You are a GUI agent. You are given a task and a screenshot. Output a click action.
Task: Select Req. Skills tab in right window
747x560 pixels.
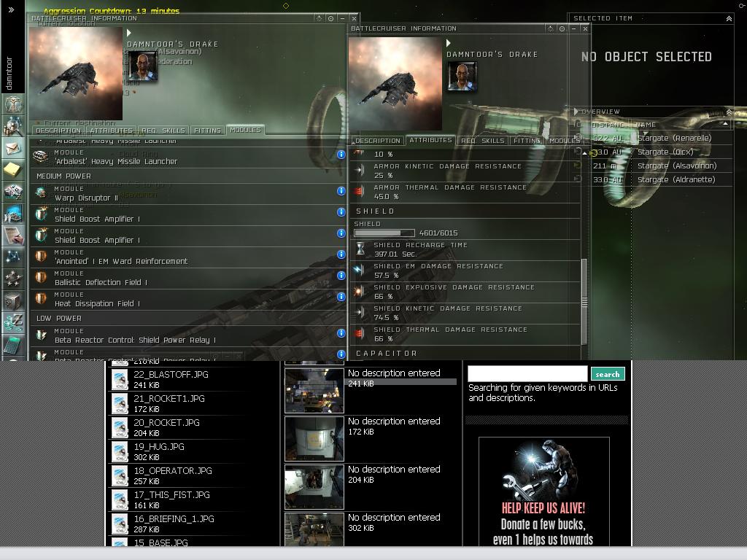[x=483, y=141]
